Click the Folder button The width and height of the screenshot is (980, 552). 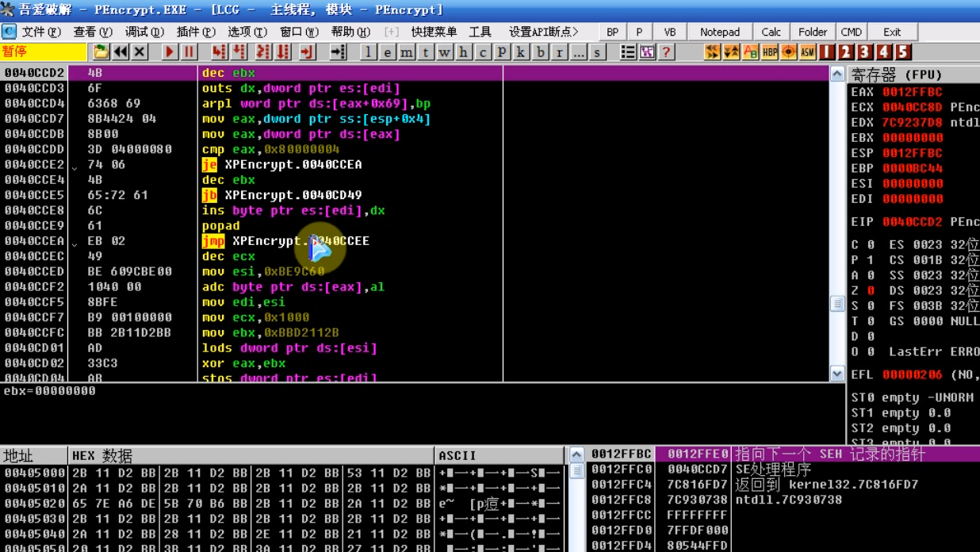click(813, 32)
